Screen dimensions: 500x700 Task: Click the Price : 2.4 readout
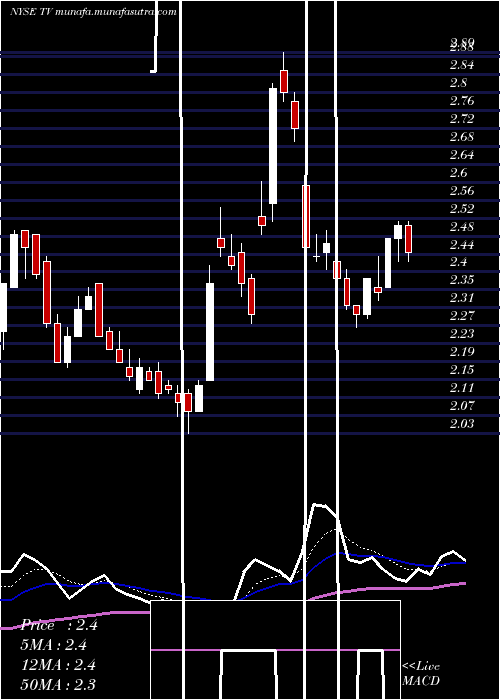point(59,625)
